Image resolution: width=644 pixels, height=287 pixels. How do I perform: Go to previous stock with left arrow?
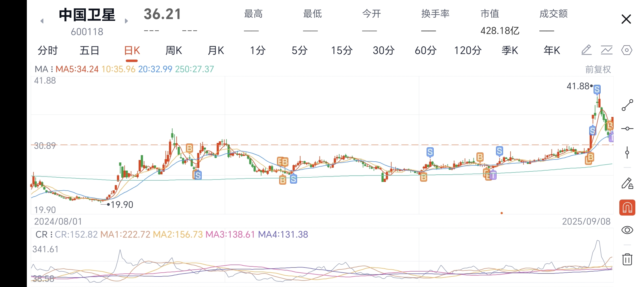[42, 21]
